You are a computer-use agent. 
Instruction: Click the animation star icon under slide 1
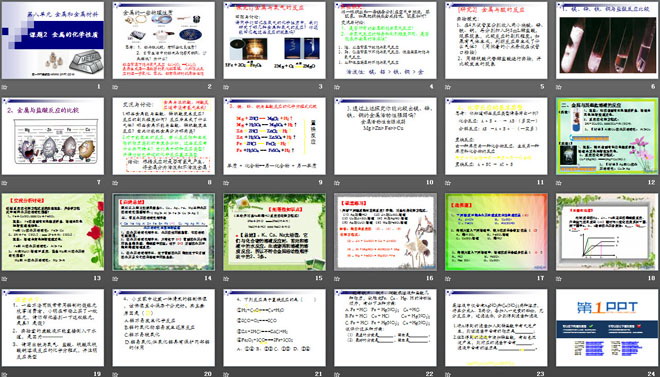tap(4, 87)
